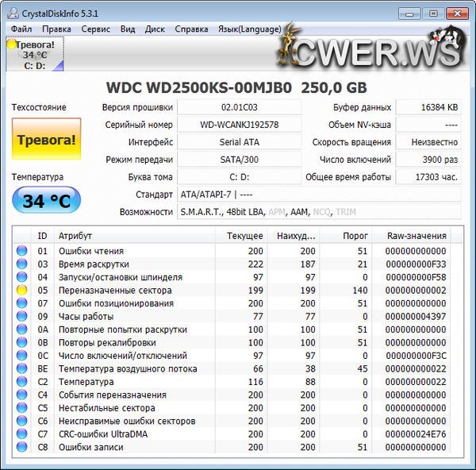Image resolution: width=476 pixels, height=470 pixels.
Task: Open the Файл menu
Action: 21,29
